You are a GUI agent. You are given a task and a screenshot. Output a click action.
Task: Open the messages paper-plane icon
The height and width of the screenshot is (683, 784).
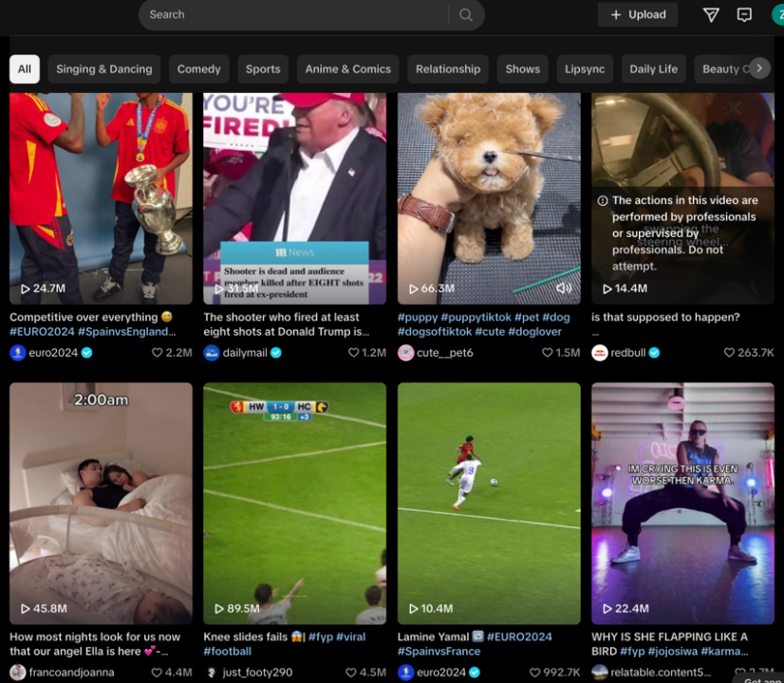pos(711,15)
